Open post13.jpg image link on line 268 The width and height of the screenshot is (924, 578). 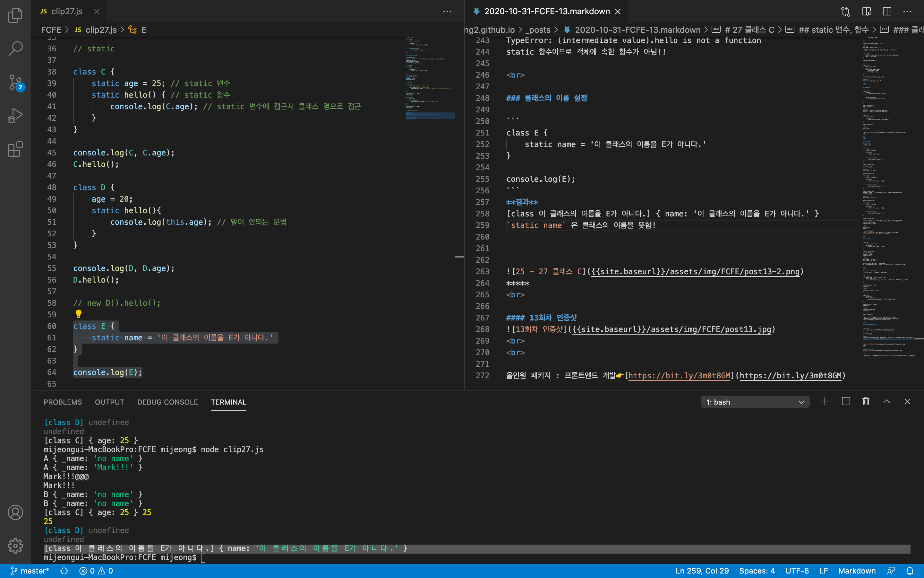(672, 329)
